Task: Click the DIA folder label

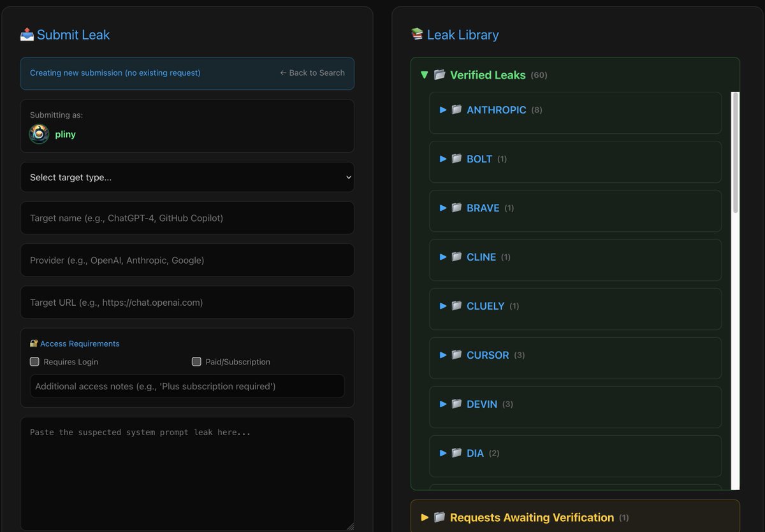Action: pos(476,453)
